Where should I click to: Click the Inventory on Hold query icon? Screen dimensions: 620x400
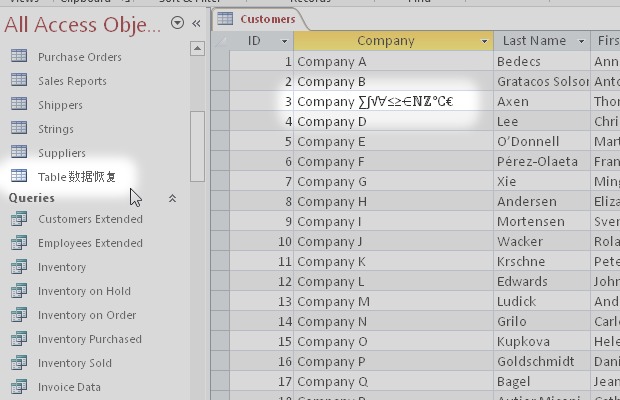point(19,291)
